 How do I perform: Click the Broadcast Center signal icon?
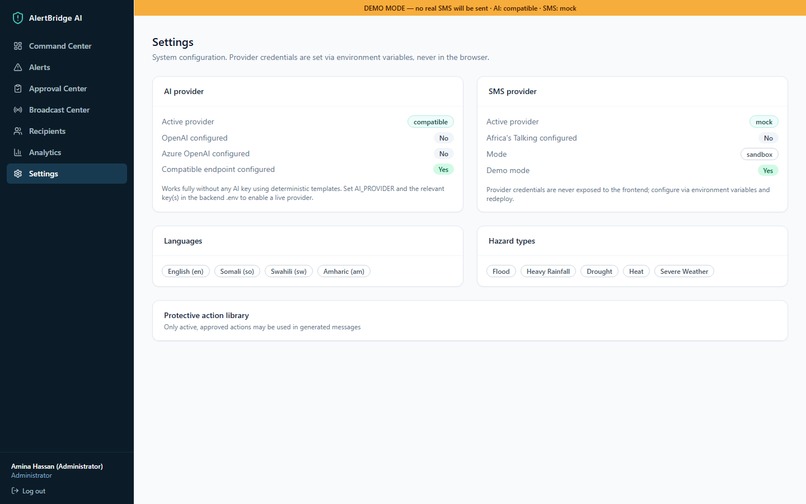pyautogui.click(x=18, y=110)
